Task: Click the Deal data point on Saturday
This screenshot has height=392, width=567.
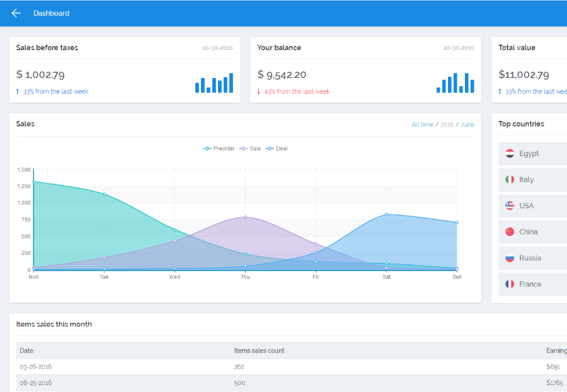Action: pos(386,215)
